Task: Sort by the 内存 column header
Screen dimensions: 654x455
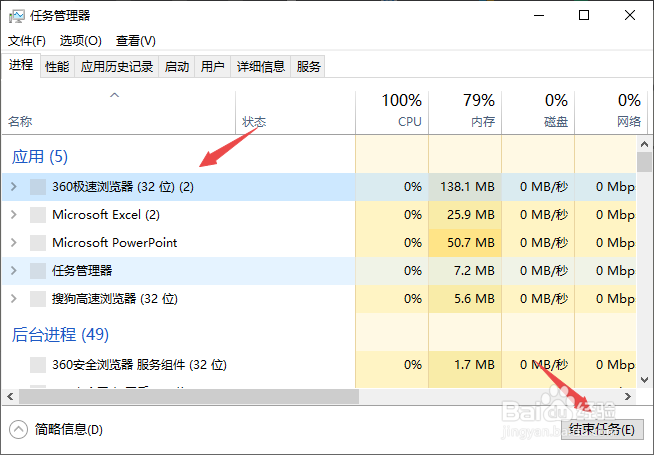Action: coord(465,113)
